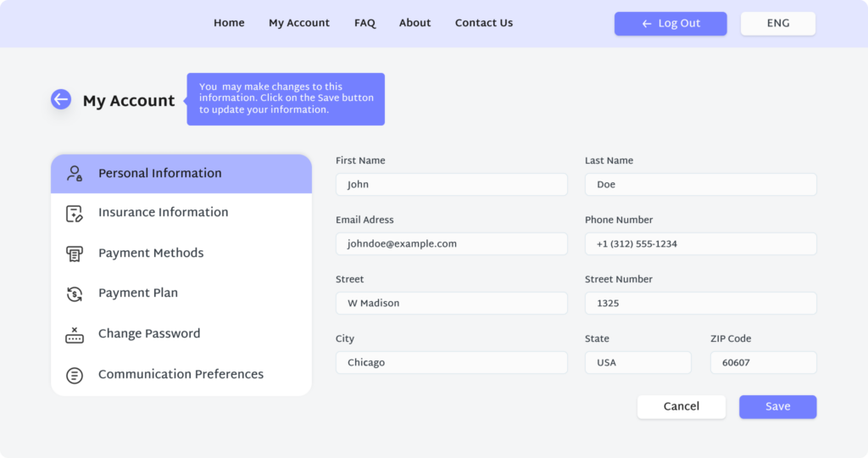Open the About page link
868x458 pixels.
coord(415,23)
